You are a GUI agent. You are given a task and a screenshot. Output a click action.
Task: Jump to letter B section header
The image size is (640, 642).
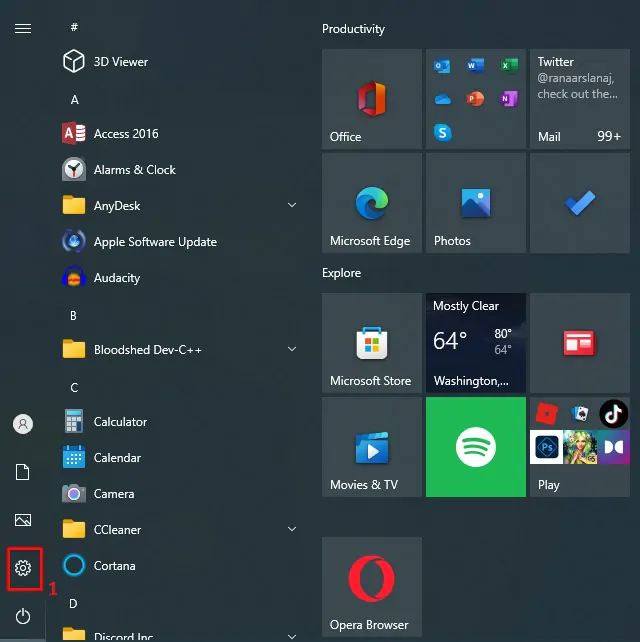coord(73,316)
